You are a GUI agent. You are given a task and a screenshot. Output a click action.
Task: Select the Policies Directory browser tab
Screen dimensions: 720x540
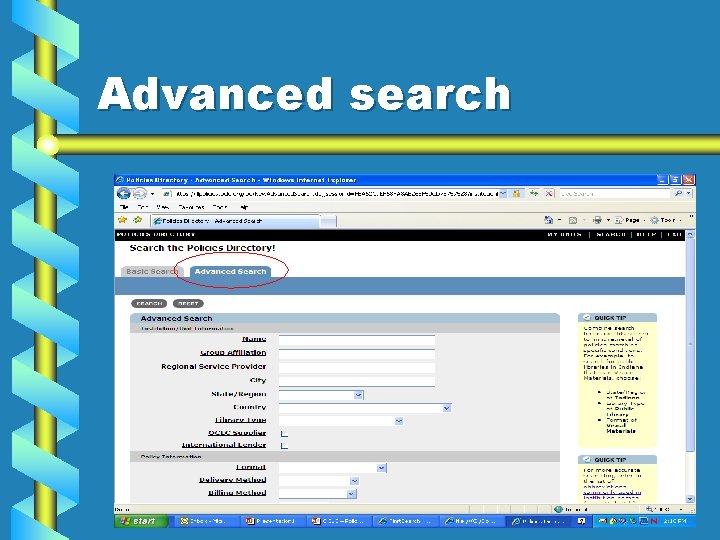click(235, 221)
